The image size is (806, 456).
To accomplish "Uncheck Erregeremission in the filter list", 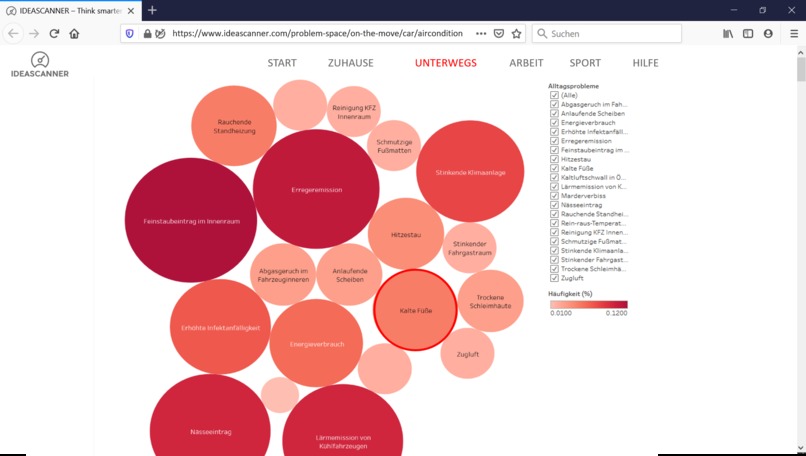I will [x=554, y=141].
